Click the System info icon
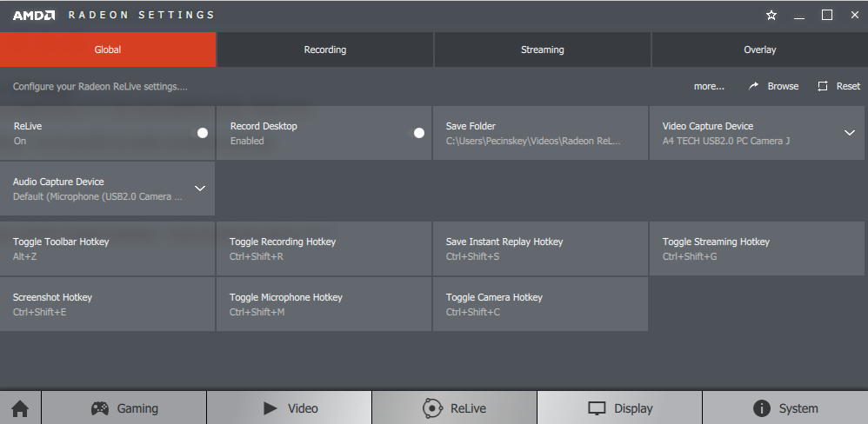 tap(762, 408)
